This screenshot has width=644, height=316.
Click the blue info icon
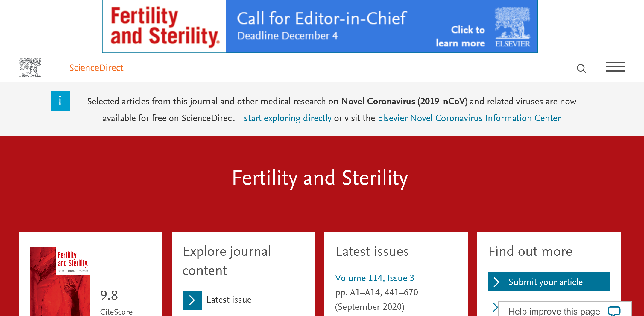point(60,101)
